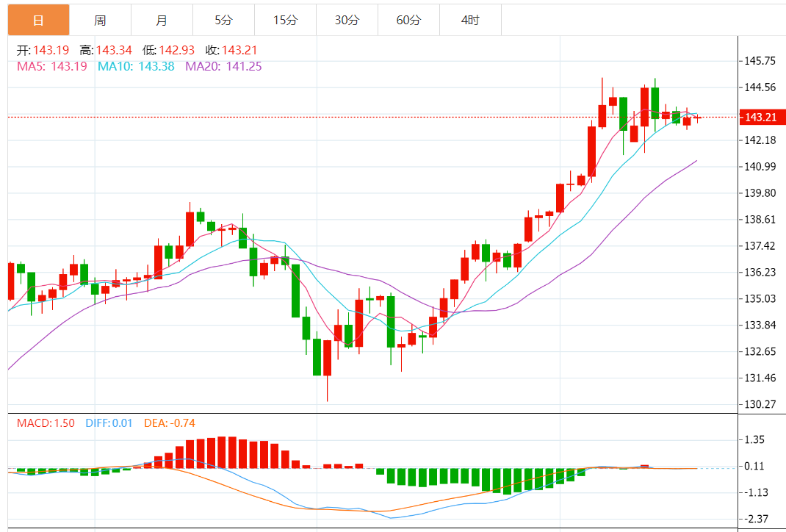Click the high price 高:143.34
The image size is (786, 532).
(105, 50)
